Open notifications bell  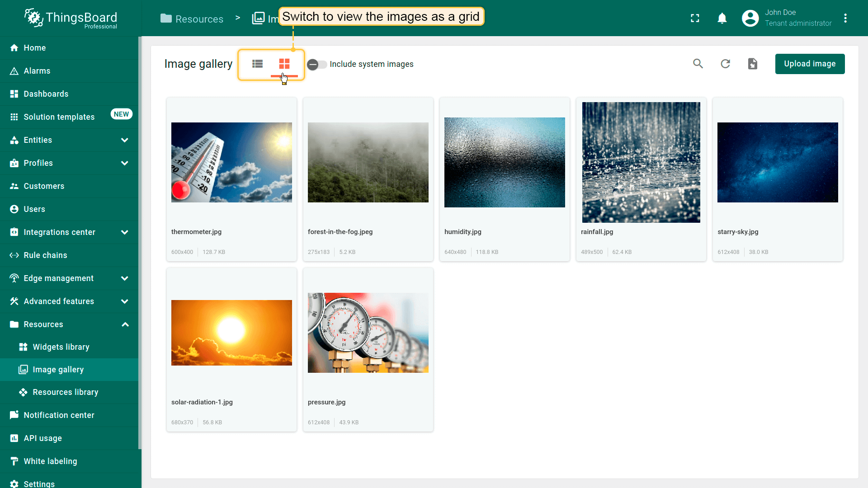722,18
